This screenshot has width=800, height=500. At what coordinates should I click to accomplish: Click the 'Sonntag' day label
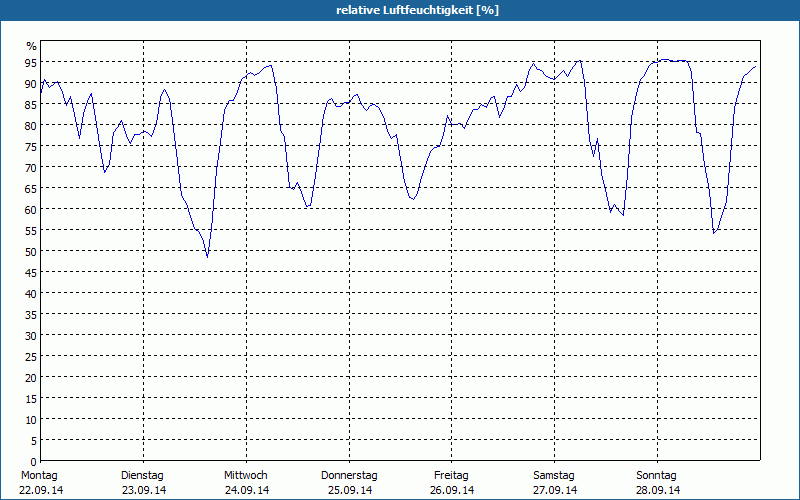pos(656,476)
